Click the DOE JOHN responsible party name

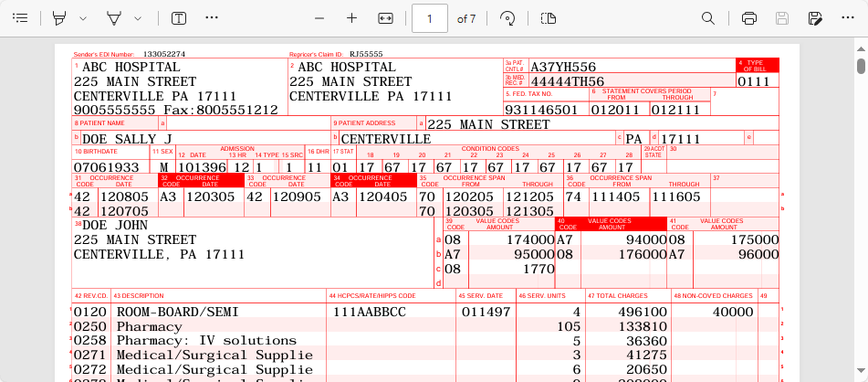[x=115, y=225]
